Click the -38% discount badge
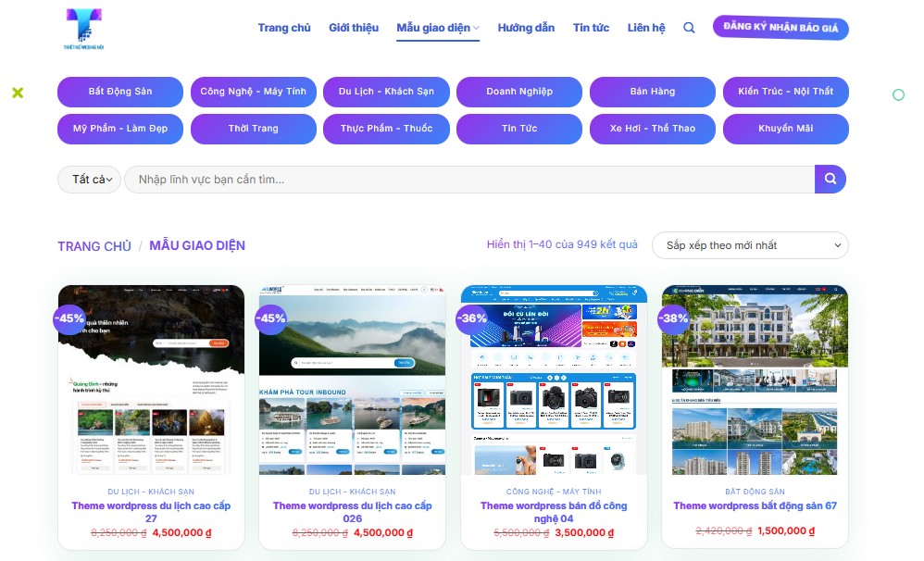This screenshot has width=924, height=561. pos(674,318)
